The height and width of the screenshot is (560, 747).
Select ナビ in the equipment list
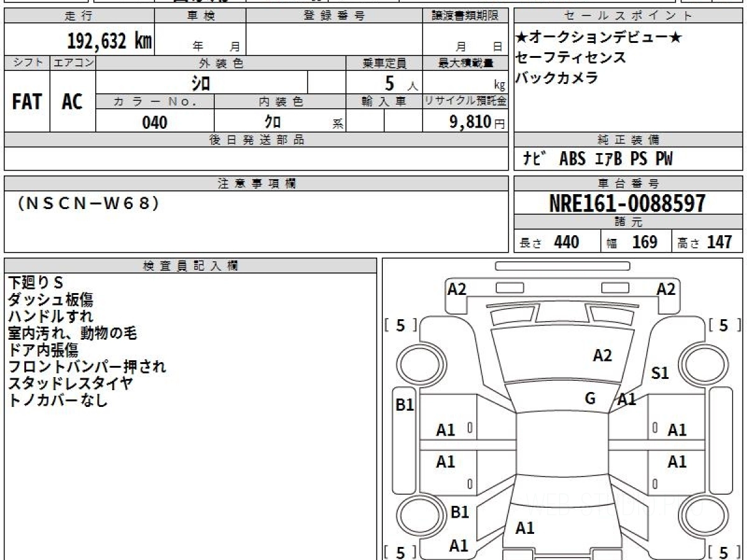pyautogui.click(x=534, y=159)
